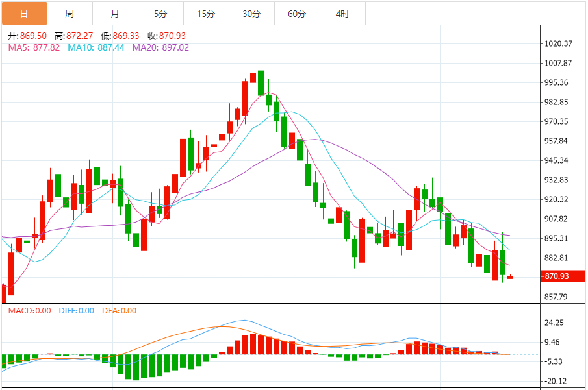Click the 907.82 price axis label
Image resolution: width=588 pixels, height=390 pixels.
point(557,219)
